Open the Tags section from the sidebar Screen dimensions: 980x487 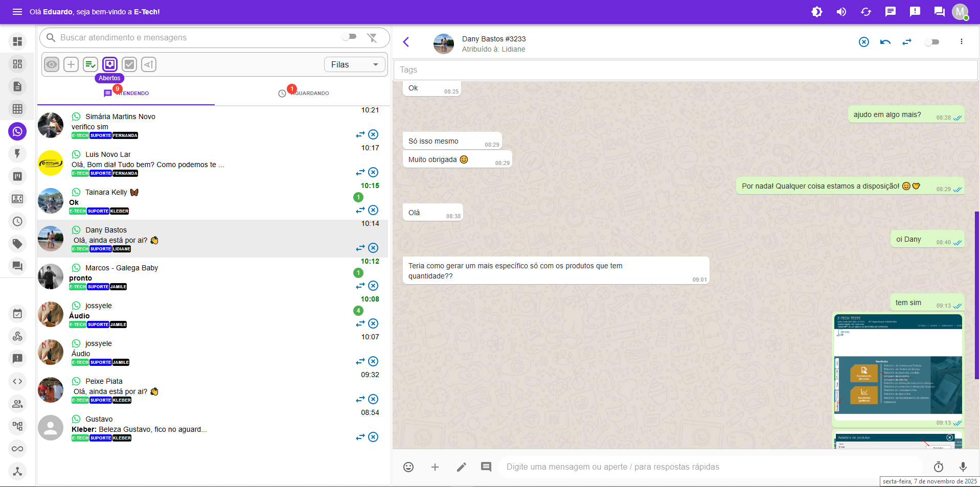click(x=17, y=244)
